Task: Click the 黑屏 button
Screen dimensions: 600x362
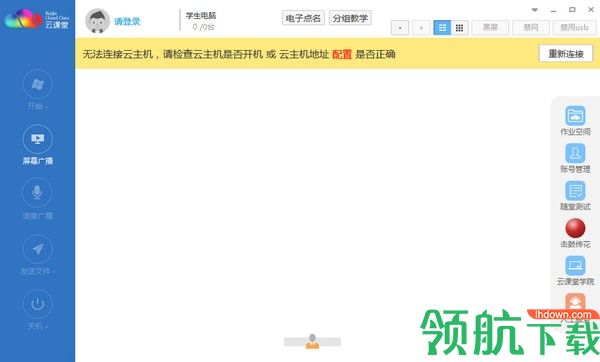Action: [x=490, y=28]
